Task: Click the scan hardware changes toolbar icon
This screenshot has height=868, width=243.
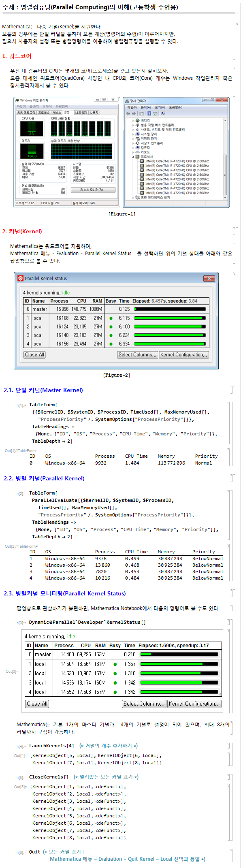Action: (163, 113)
